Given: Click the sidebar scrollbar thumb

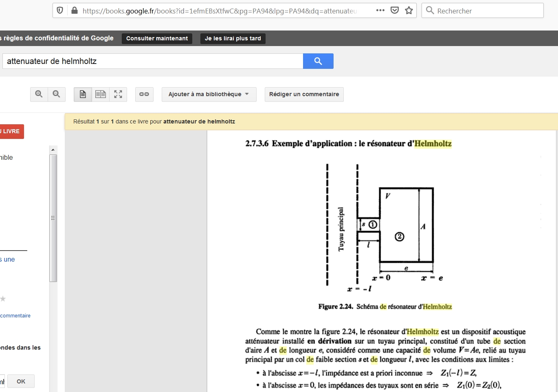Looking at the screenshot, I should click(x=53, y=218).
